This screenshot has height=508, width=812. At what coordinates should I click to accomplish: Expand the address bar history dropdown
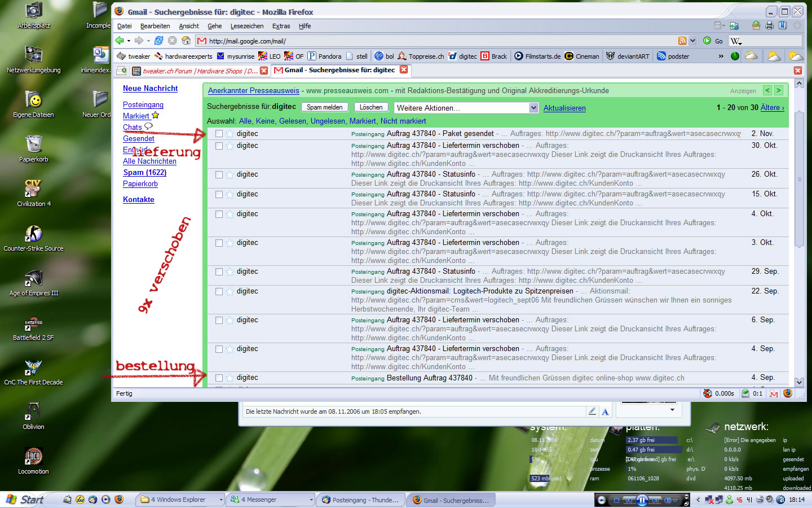pos(693,41)
